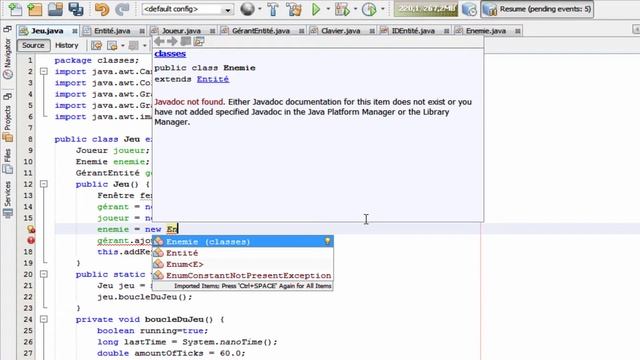The width and height of the screenshot is (640, 360).
Task: Open the Navigator side panel
Action: pyautogui.click(x=7, y=59)
